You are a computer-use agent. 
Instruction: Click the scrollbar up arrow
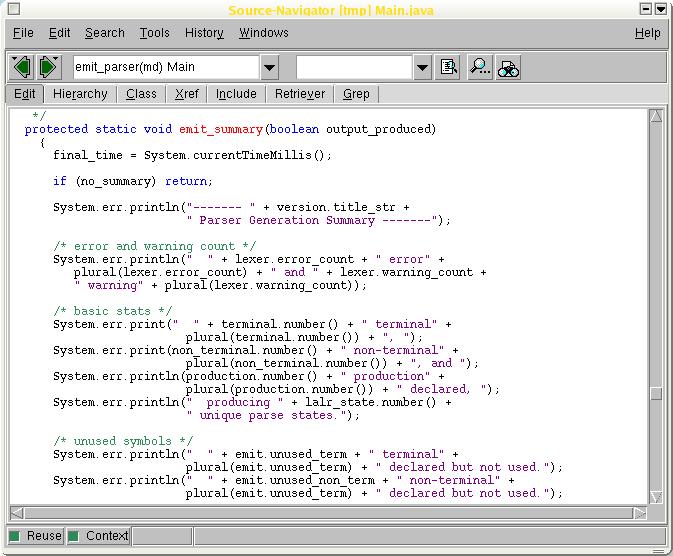click(x=656, y=117)
